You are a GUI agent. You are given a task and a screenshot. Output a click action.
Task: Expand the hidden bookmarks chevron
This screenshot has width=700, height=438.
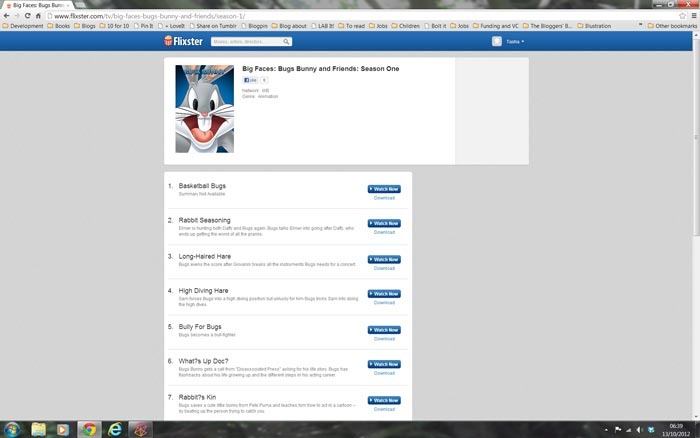tap(641, 25)
